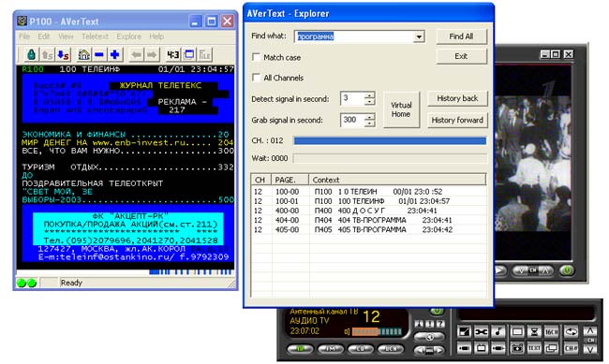Click the left-right volume arrows button in control panel
This screenshot has height=364, width=609.
click(x=429, y=350)
